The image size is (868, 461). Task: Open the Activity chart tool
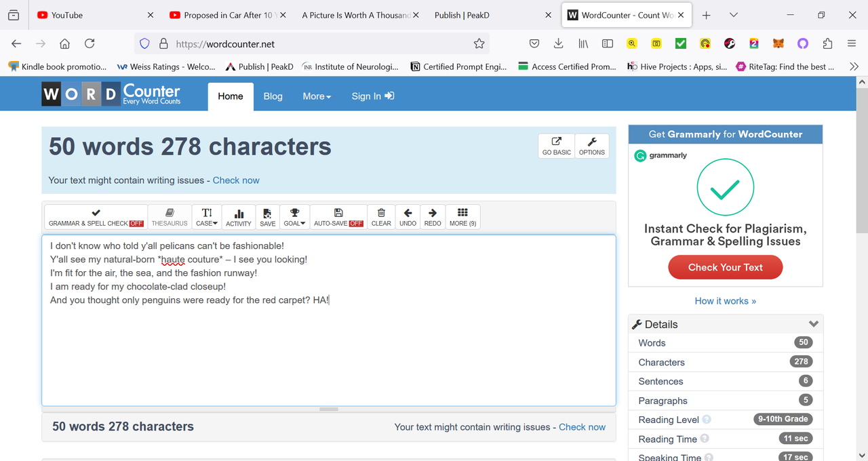pyautogui.click(x=239, y=217)
